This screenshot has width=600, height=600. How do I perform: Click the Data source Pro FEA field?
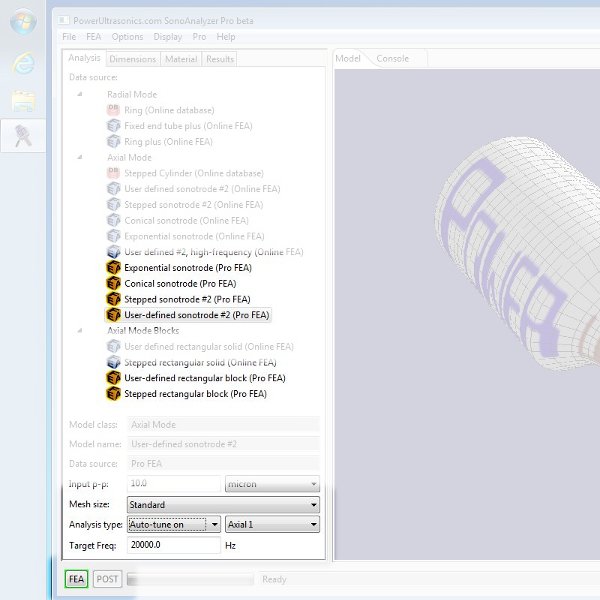(223, 463)
